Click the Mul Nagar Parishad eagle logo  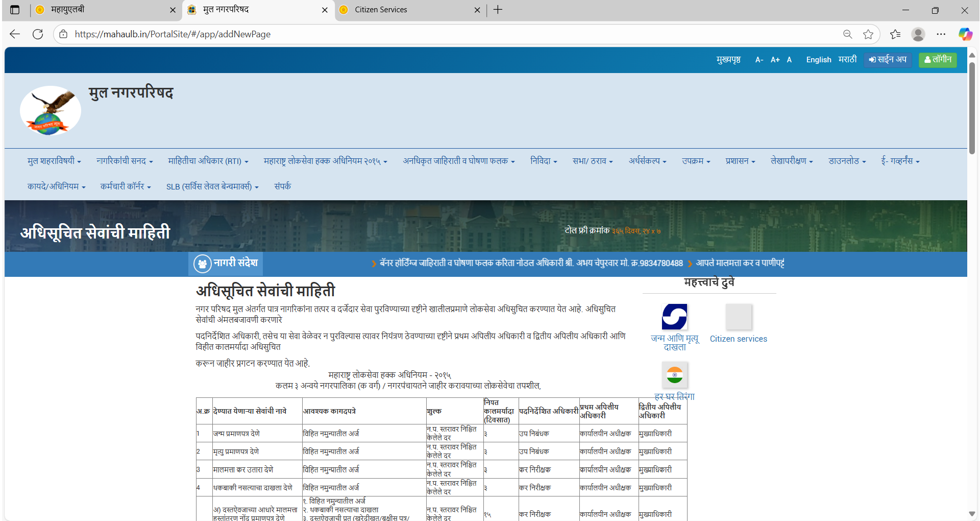point(50,111)
